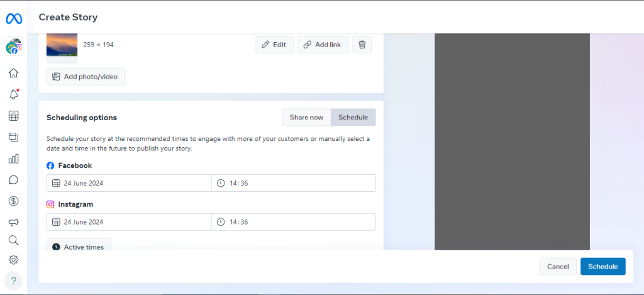Edit the uploaded photo
The image size is (644, 295).
tap(275, 45)
